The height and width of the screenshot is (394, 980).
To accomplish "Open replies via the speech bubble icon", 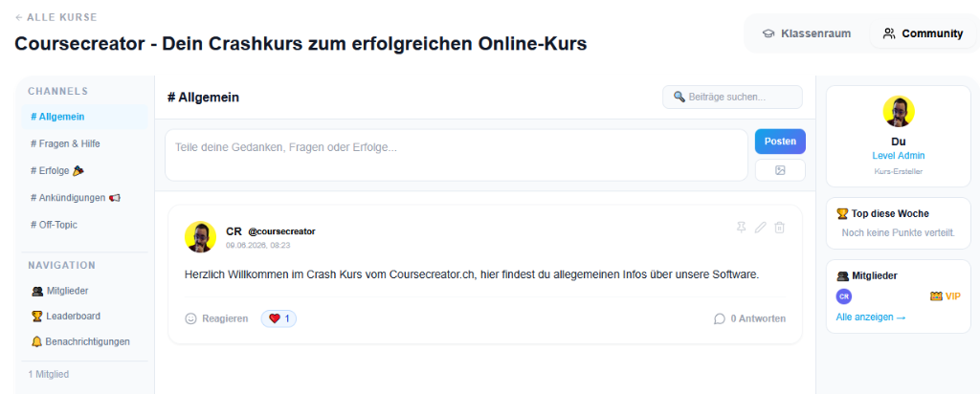I will [x=720, y=318].
